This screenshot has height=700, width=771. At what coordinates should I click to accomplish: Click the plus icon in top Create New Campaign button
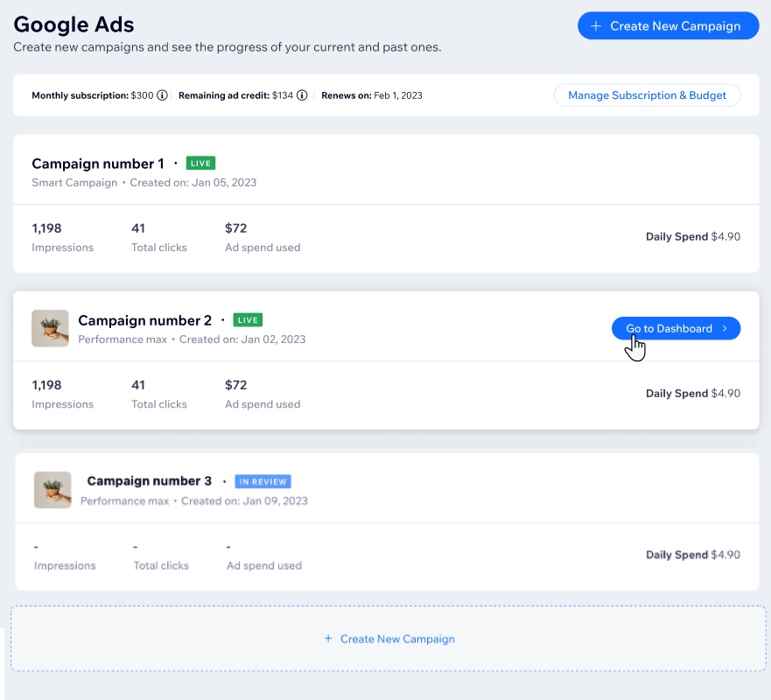click(x=595, y=26)
